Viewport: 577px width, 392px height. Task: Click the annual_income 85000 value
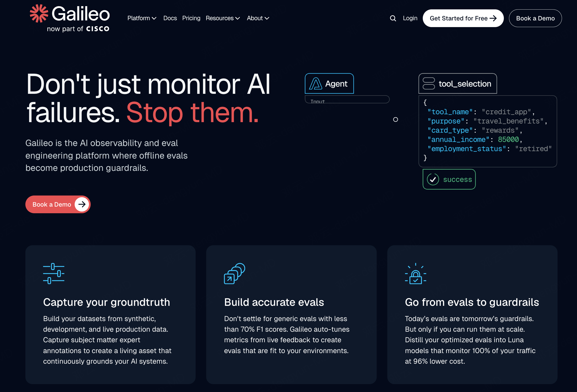[508, 139]
